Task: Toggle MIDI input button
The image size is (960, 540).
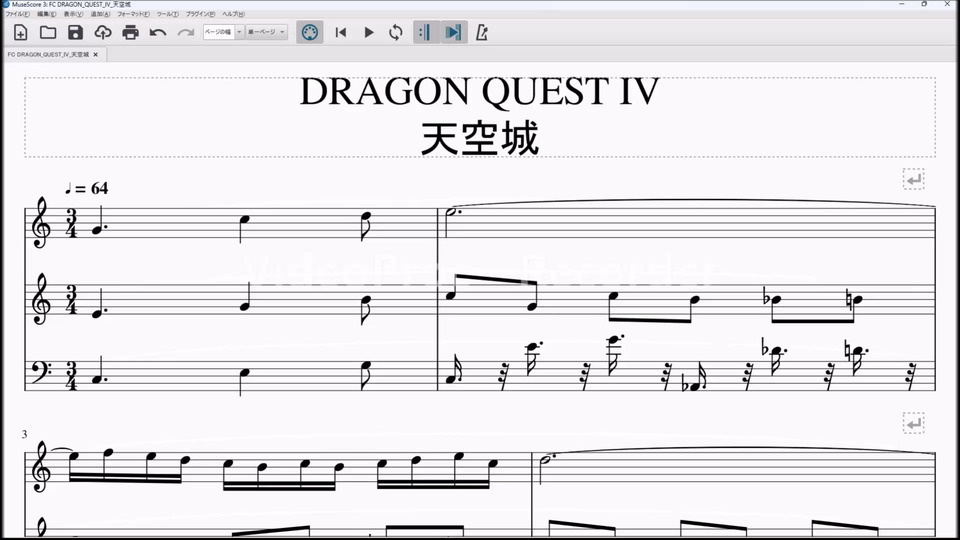Action: 310,32
